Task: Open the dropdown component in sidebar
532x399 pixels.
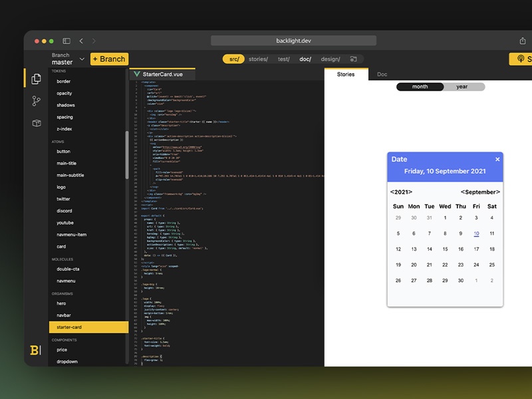Action: [x=67, y=362]
